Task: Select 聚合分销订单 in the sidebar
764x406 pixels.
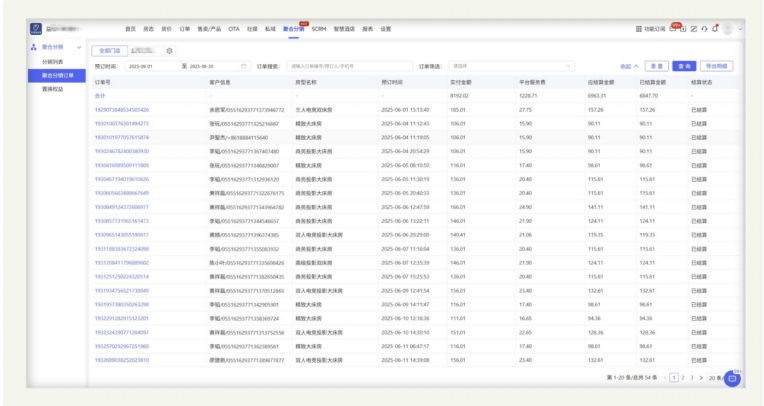Action: coord(57,76)
